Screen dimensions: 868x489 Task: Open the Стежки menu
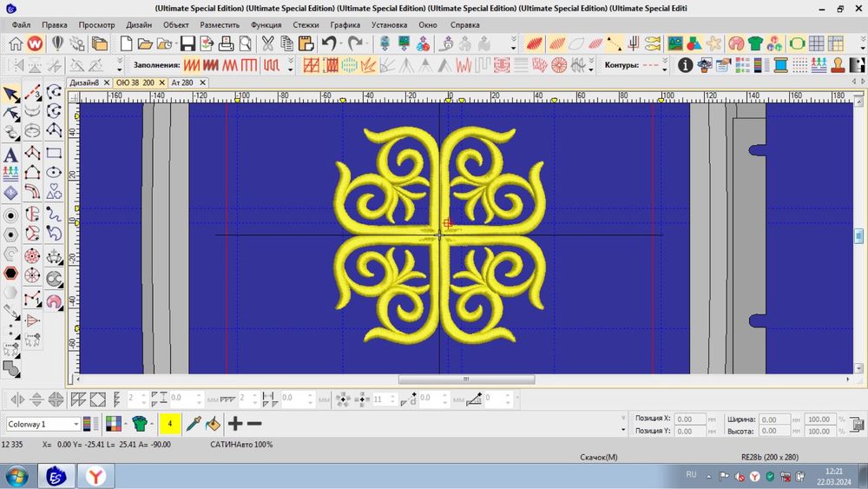click(305, 25)
